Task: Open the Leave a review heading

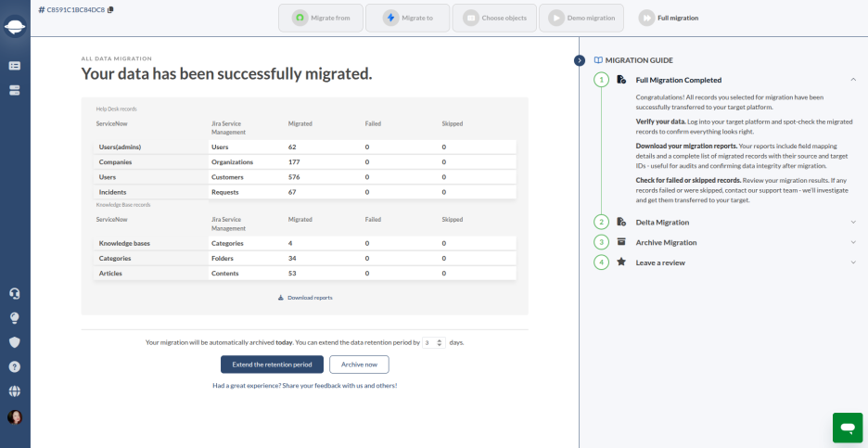Action: click(x=660, y=262)
